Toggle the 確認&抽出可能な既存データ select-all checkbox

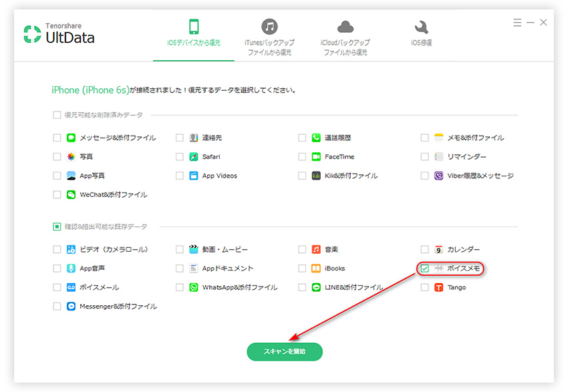[57, 226]
